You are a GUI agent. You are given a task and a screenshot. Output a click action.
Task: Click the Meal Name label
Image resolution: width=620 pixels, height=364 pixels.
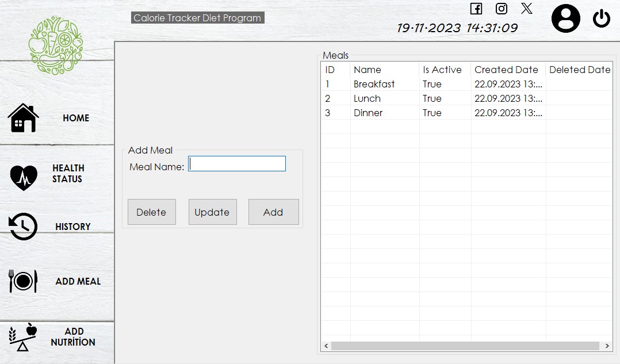[x=156, y=167]
